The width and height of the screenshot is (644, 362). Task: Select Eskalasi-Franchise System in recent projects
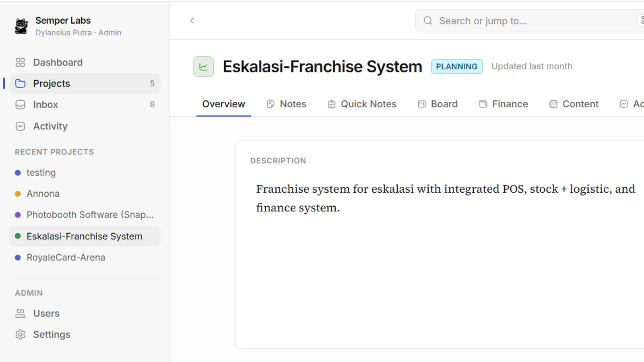tap(85, 236)
